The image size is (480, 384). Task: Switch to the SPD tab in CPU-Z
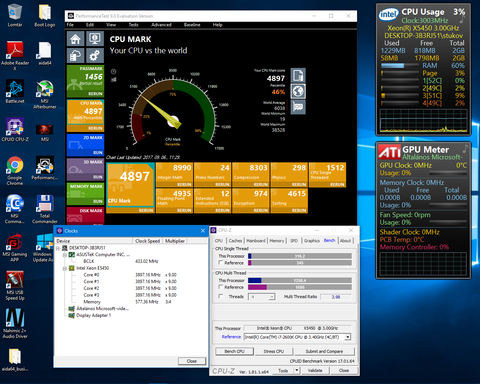pos(294,241)
